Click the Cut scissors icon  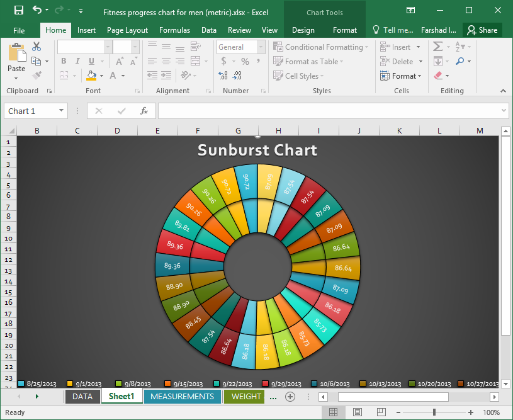(37, 47)
